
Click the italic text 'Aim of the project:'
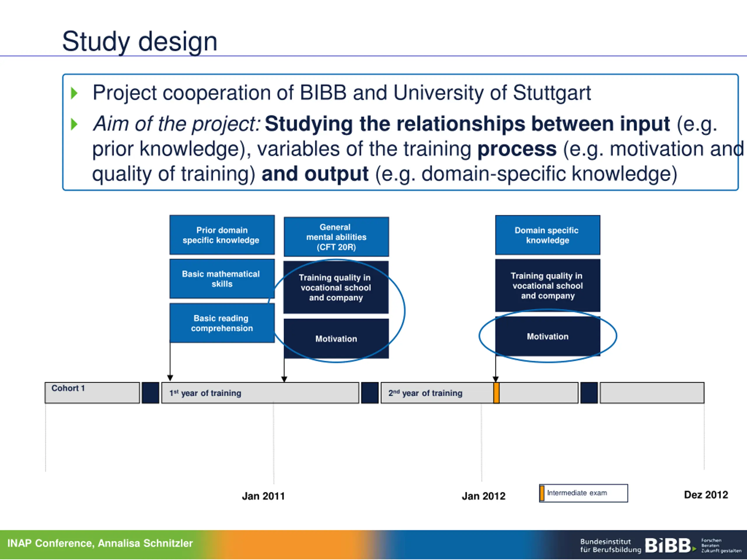pyautogui.click(x=177, y=124)
